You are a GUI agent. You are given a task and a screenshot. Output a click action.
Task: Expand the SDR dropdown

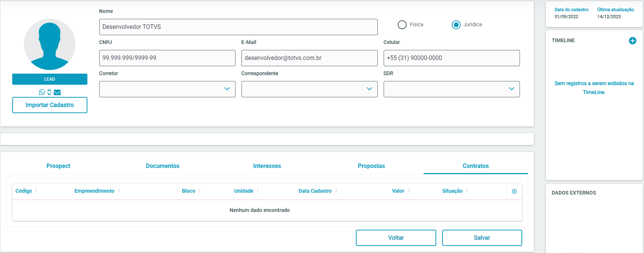click(x=451, y=89)
